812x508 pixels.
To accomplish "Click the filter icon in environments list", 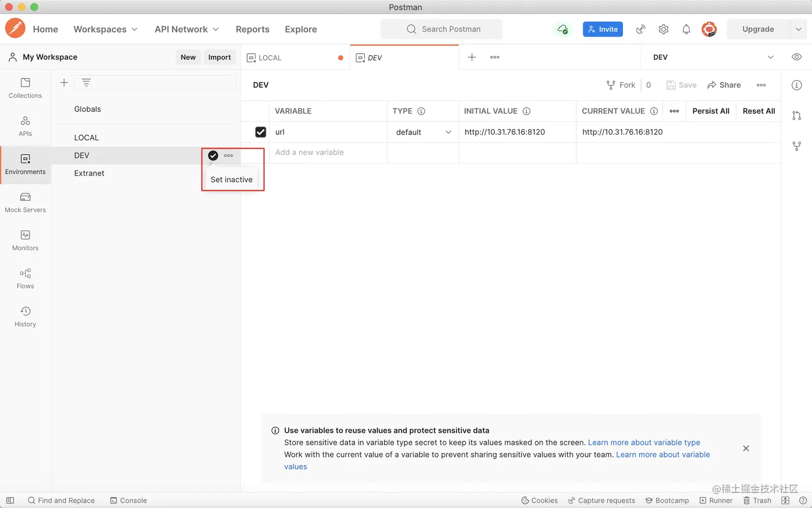I will coord(86,83).
